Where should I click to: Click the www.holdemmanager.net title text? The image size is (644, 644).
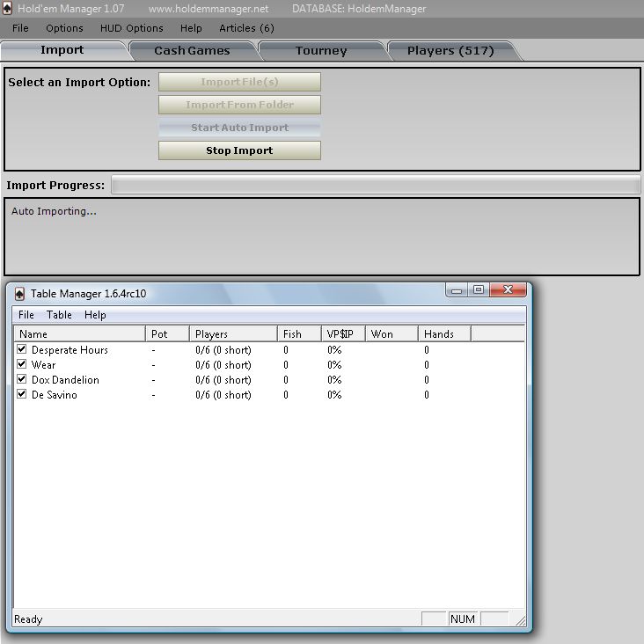point(209,9)
